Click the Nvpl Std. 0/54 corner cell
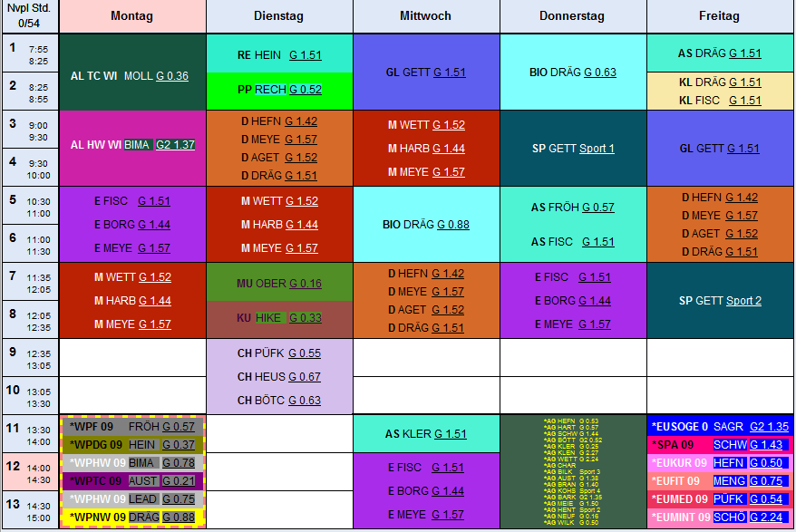The image size is (796, 532). point(29,17)
